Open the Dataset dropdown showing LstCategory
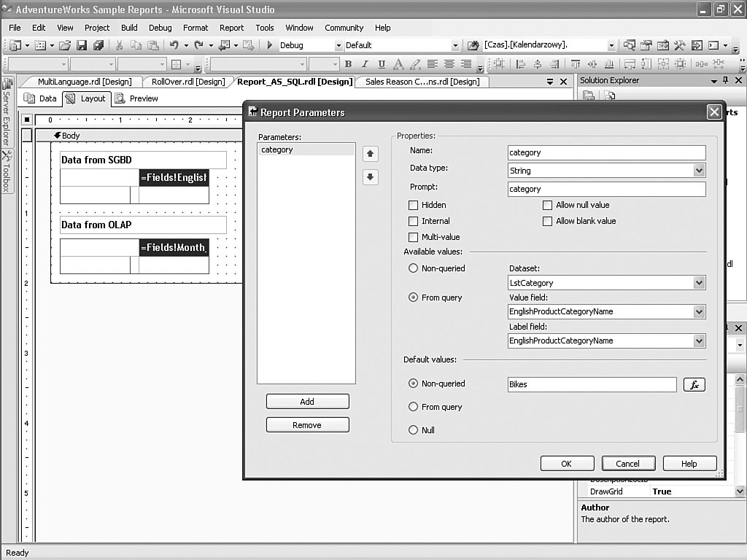 coord(699,283)
